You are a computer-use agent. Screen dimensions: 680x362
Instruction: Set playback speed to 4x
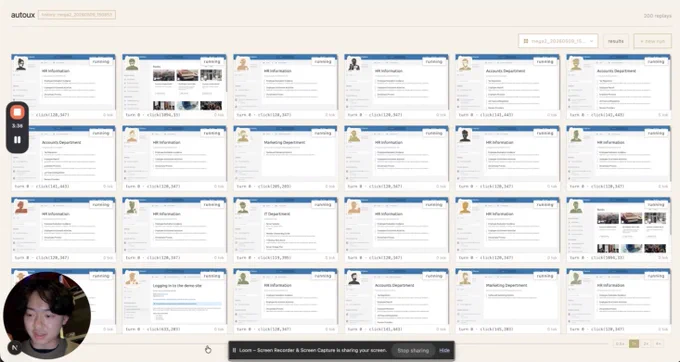(x=658, y=344)
